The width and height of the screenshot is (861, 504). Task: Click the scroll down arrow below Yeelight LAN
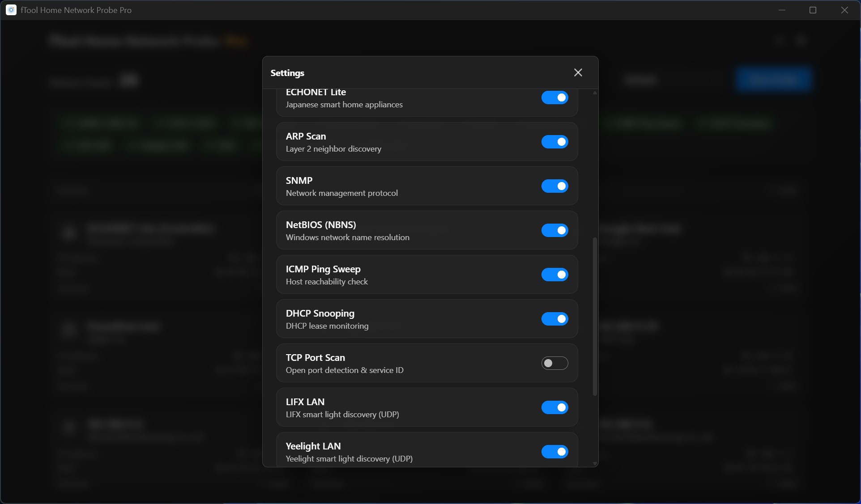[594, 464]
